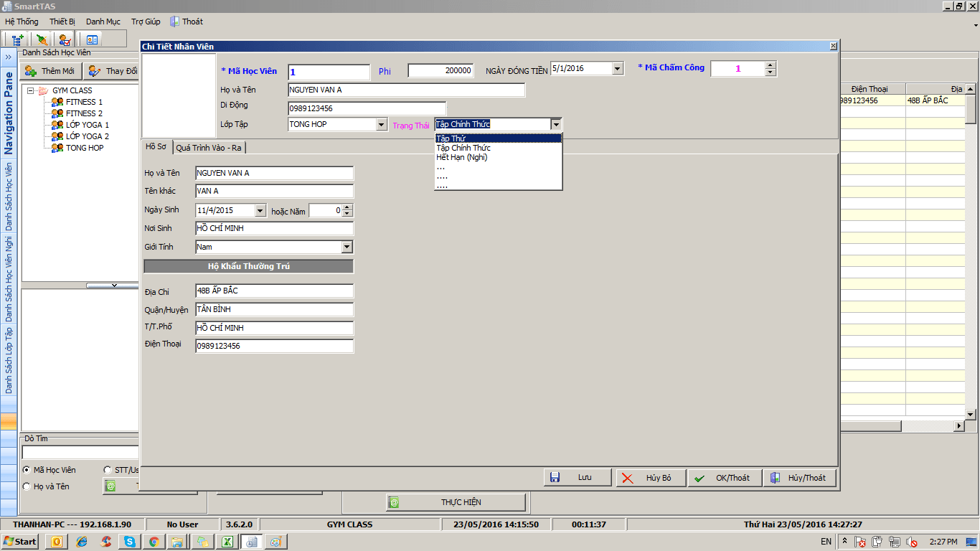Select the STT/User radio button
The width and height of the screenshot is (980, 551).
[108, 470]
